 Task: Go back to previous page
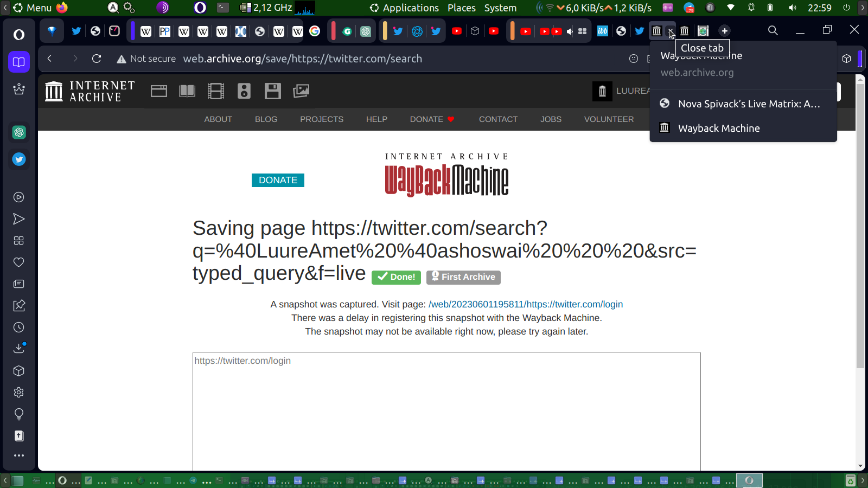49,59
